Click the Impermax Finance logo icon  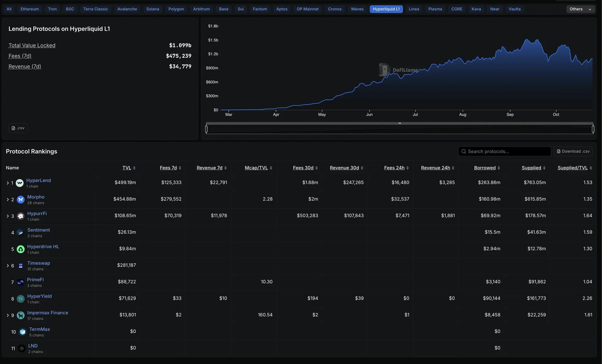(x=21, y=315)
